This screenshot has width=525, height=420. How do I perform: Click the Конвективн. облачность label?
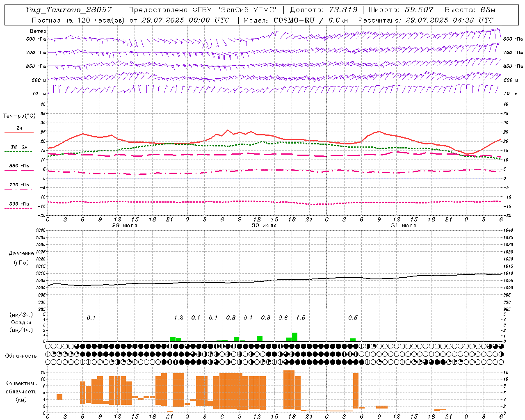pyautogui.click(x=21, y=388)
